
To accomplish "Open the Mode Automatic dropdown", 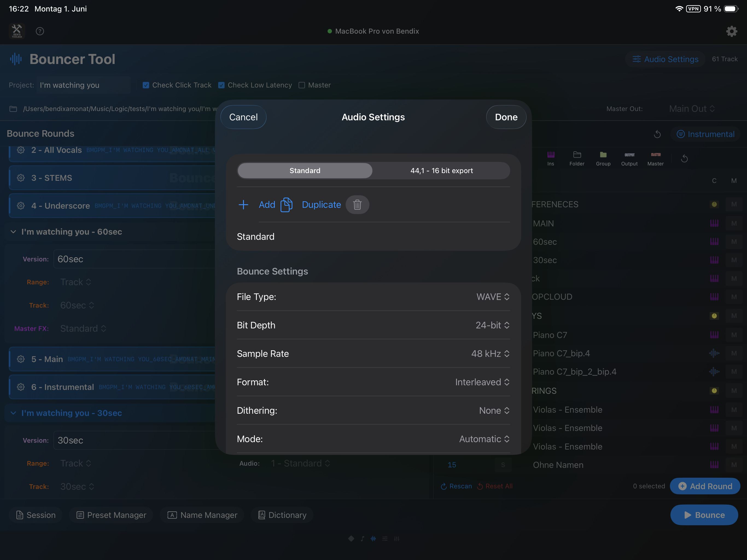I will [x=484, y=439].
